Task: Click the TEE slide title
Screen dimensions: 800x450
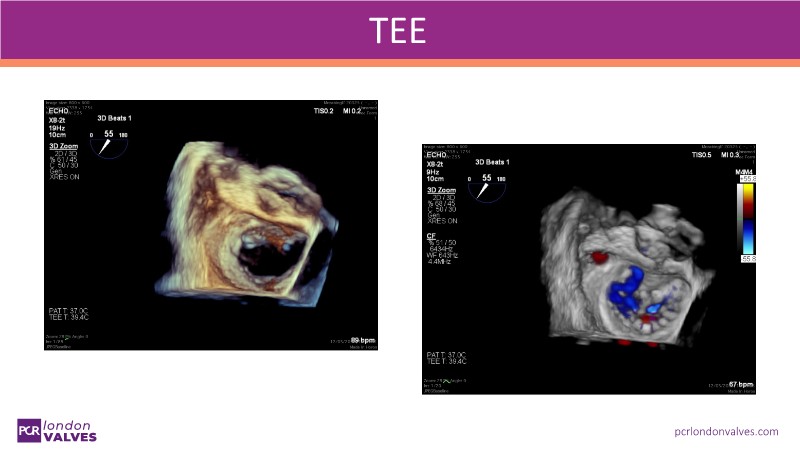Action: [x=399, y=30]
